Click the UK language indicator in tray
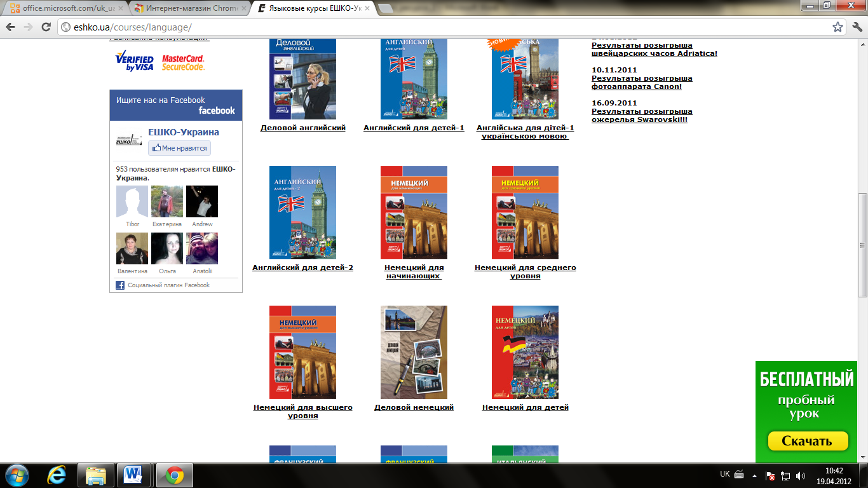The width and height of the screenshot is (868, 488). tap(725, 474)
